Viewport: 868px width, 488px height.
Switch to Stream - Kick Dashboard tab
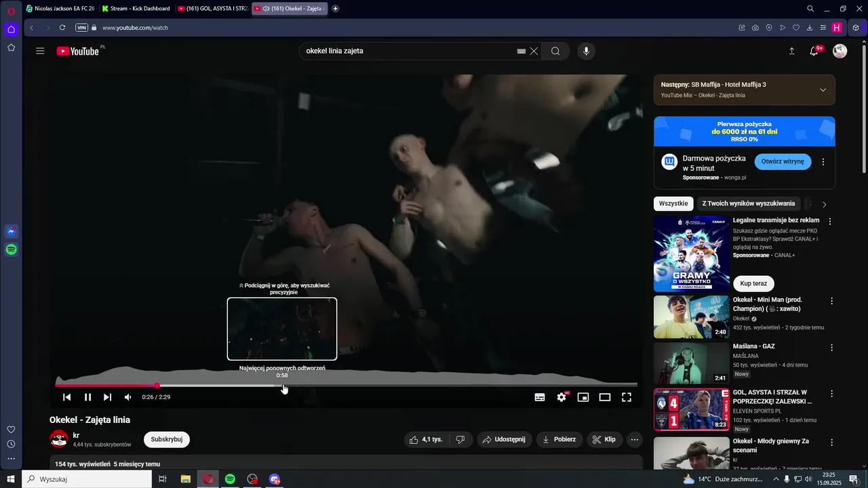(136, 9)
